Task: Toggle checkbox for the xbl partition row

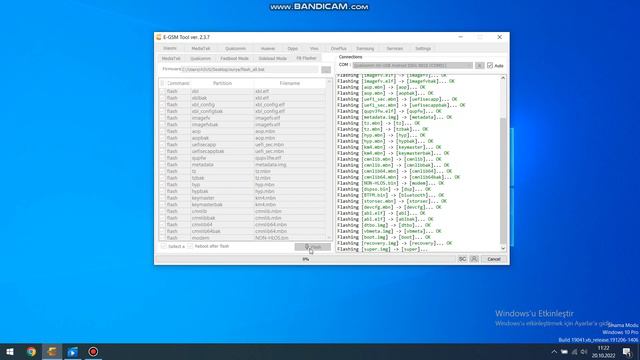Action: [x=162, y=91]
